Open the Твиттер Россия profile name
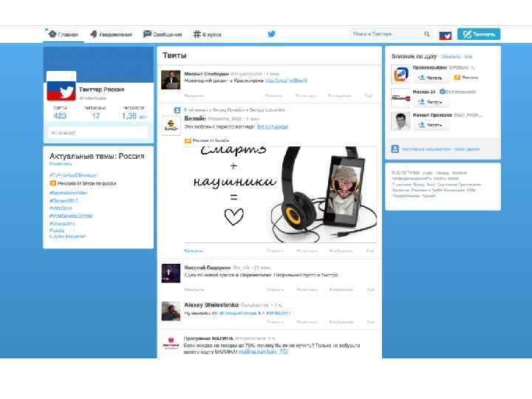This screenshot has height=399, width=532. (101, 89)
